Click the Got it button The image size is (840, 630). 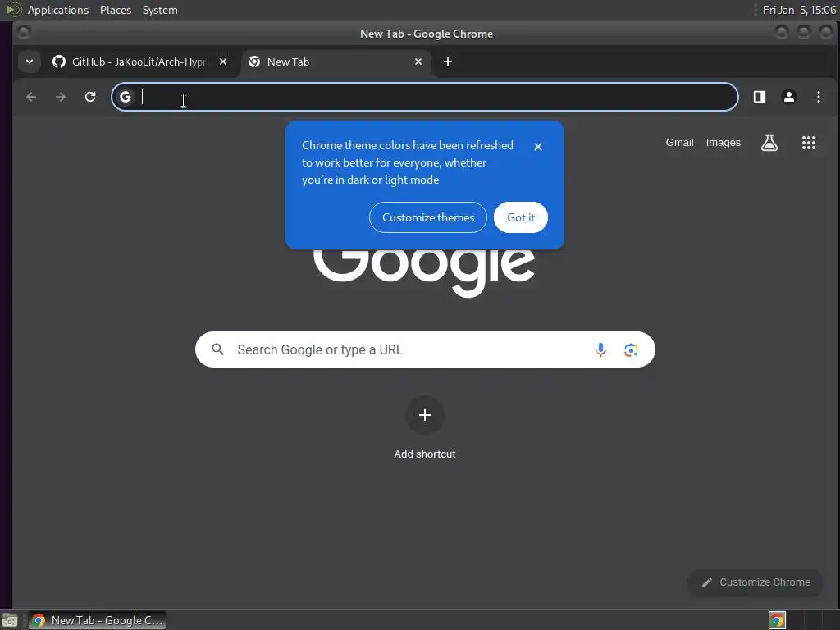tap(521, 217)
